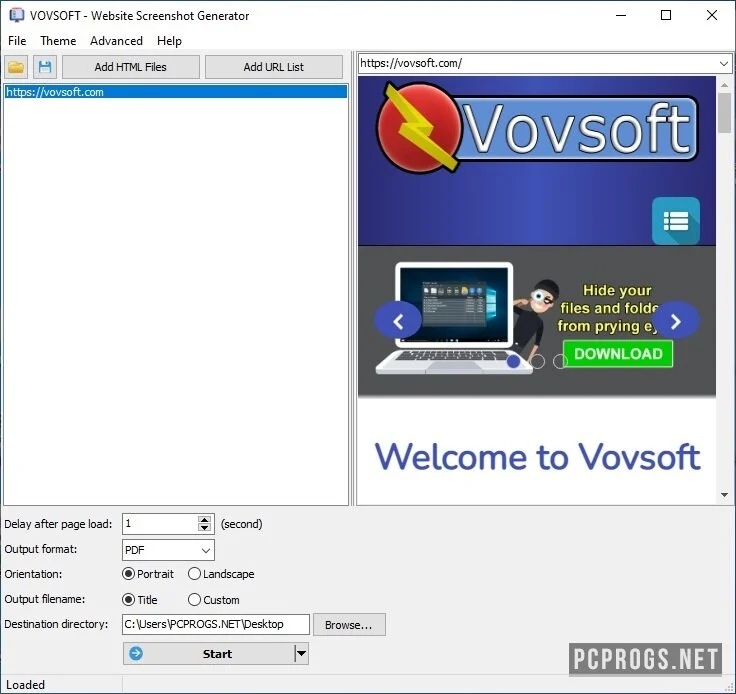Image resolution: width=736 pixels, height=694 pixels.
Task: Select Landscape orientation
Action: click(221, 574)
